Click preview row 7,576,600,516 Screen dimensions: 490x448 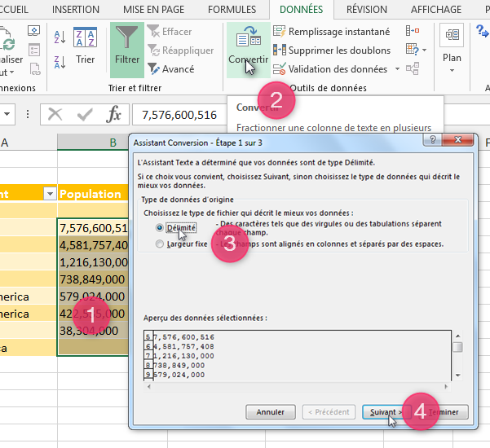point(183,337)
